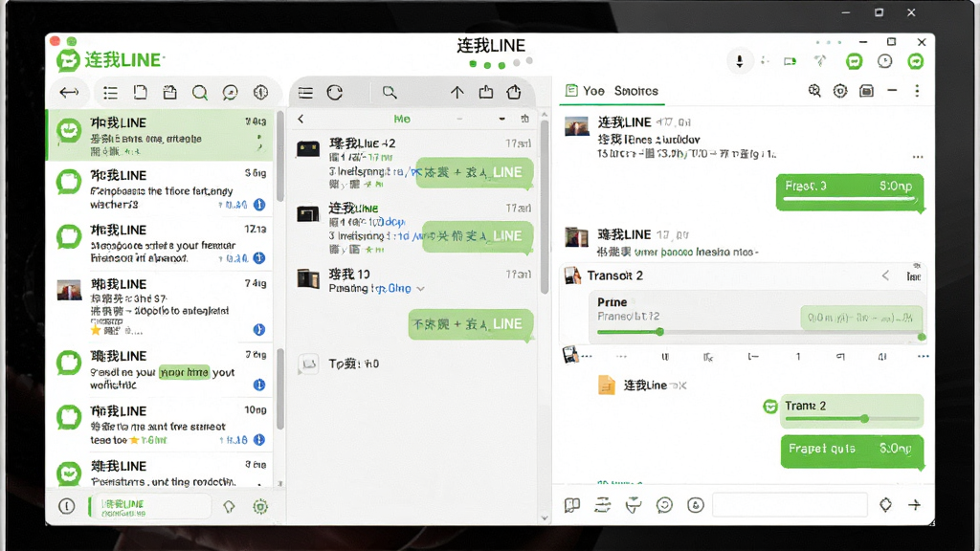Click the yellow file icon attachment
The width and height of the screenshot is (980, 551).
606,386
